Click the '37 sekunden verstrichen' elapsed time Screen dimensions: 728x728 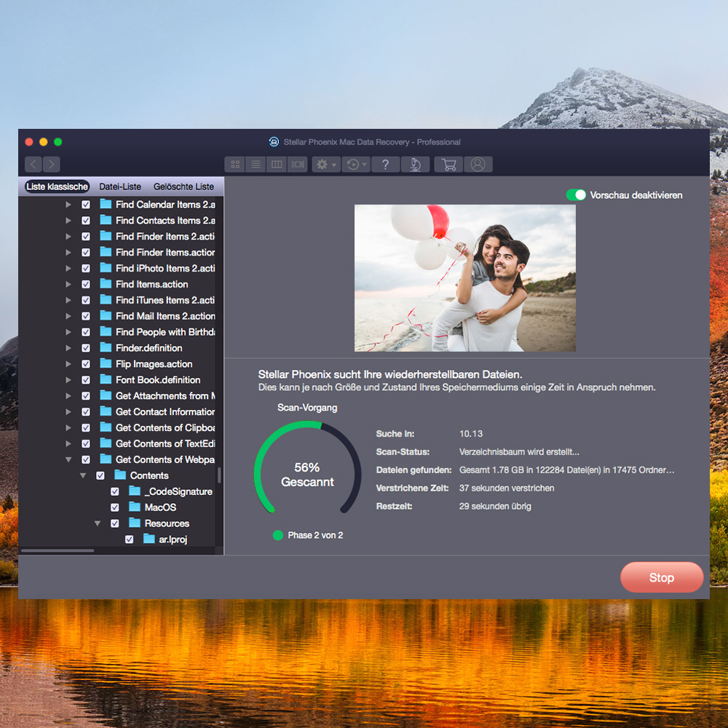(x=507, y=488)
